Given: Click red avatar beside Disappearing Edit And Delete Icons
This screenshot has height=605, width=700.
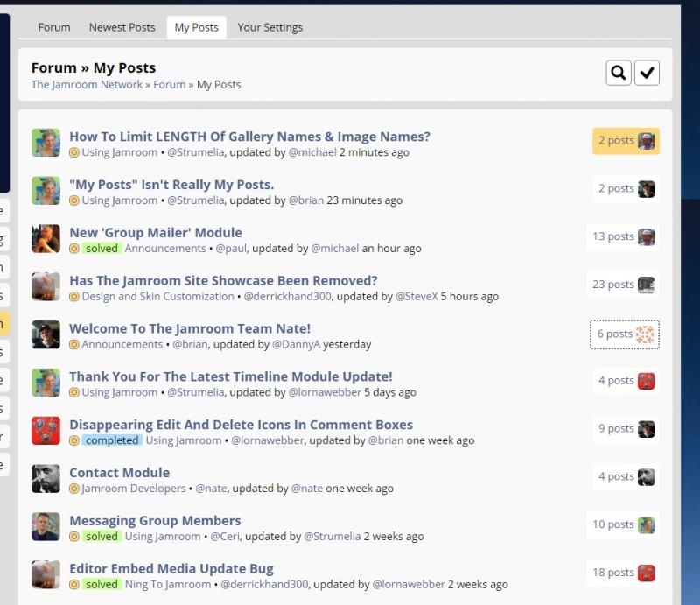Looking at the screenshot, I should tap(45, 431).
